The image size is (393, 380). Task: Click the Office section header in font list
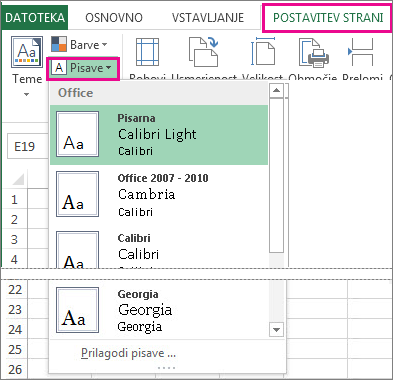[159, 93]
